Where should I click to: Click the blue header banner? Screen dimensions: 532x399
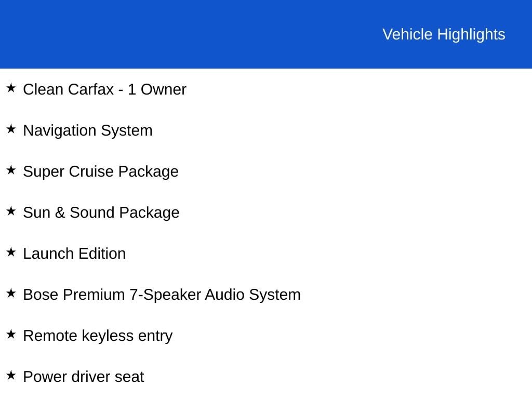coord(266,34)
